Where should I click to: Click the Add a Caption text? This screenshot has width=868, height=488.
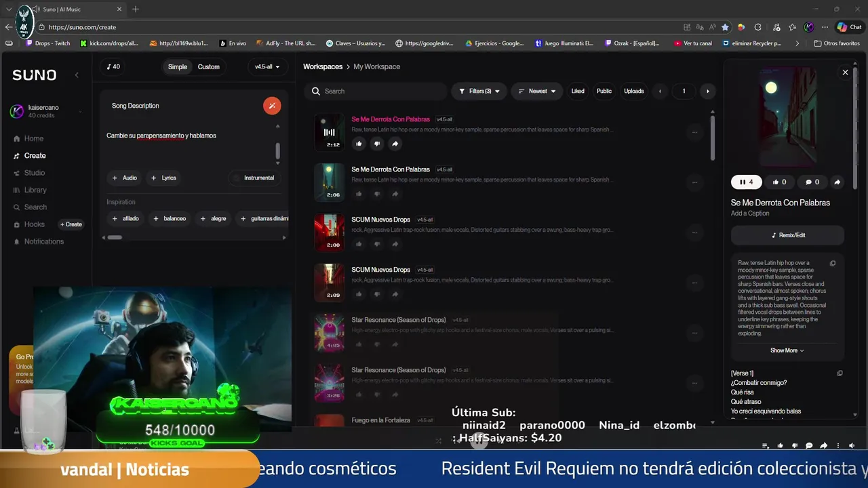tap(750, 213)
